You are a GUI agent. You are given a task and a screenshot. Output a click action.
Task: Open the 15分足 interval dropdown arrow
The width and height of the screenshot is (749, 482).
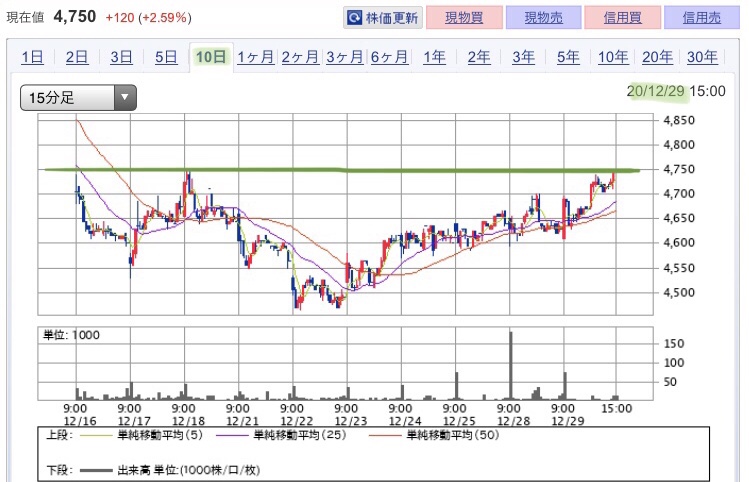[125, 97]
